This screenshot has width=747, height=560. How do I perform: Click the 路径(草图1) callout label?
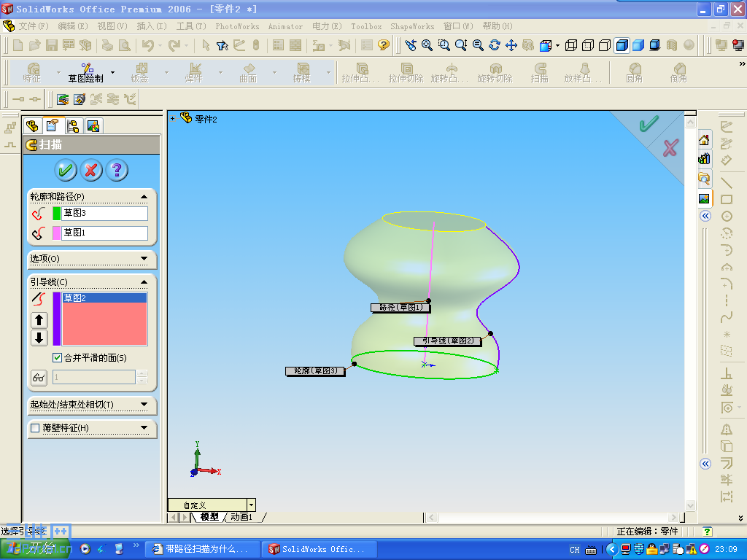pos(400,308)
